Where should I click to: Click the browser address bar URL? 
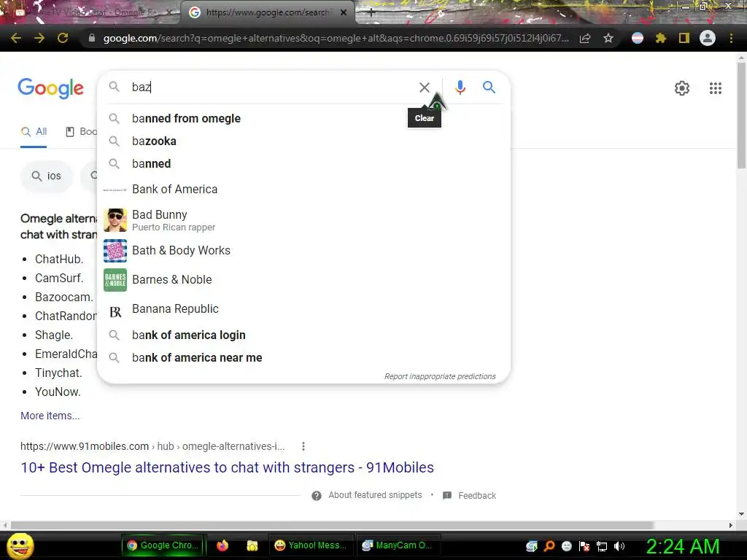point(336,38)
